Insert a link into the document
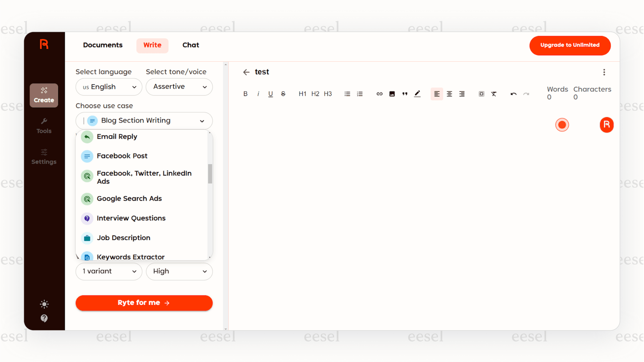This screenshot has height=362, width=644. (379, 93)
